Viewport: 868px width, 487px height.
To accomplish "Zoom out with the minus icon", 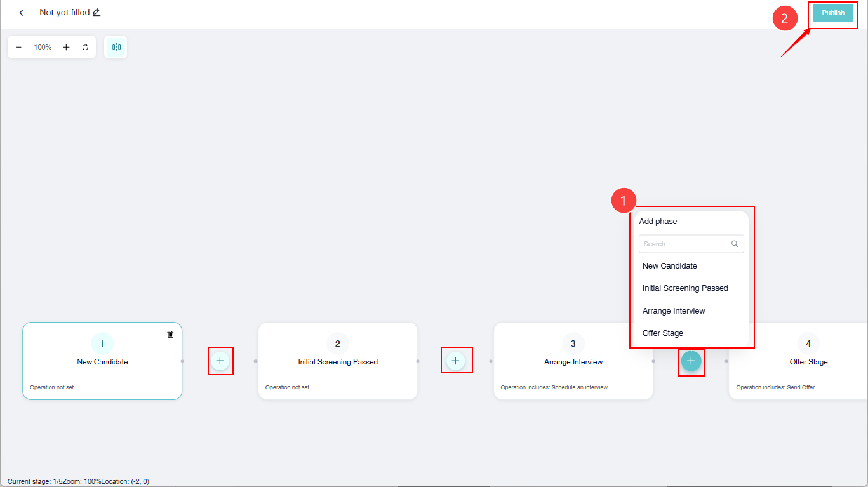I will coord(18,47).
